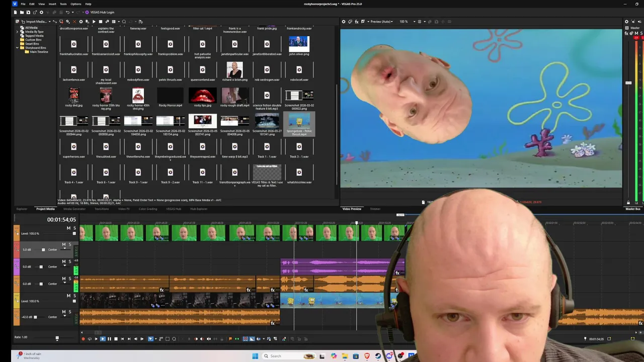Pause timeline playback

pyautogui.click(x=109, y=339)
